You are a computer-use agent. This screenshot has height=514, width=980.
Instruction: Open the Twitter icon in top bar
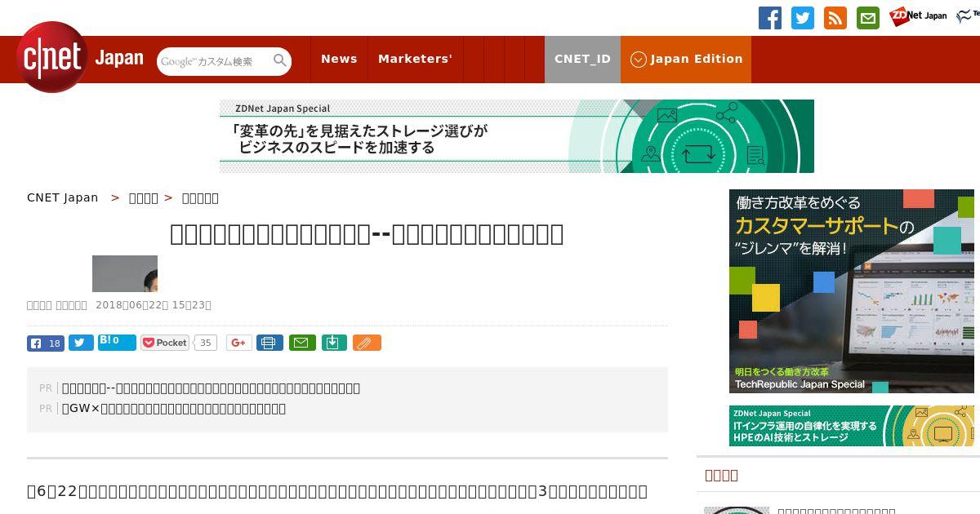click(x=803, y=18)
